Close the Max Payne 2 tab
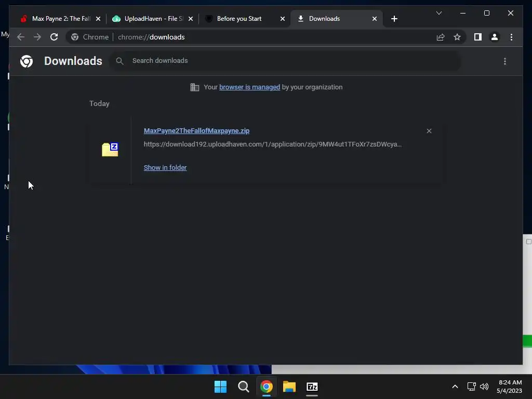 pyautogui.click(x=98, y=19)
